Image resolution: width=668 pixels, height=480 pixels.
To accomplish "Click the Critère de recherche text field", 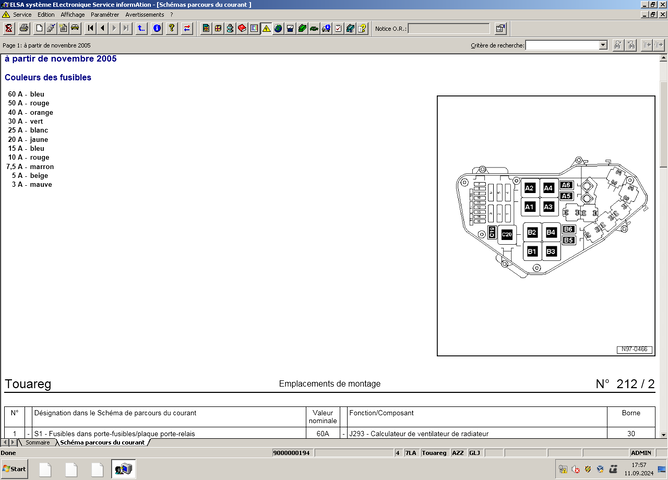I will pyautogui.click(x=562, y=45).
